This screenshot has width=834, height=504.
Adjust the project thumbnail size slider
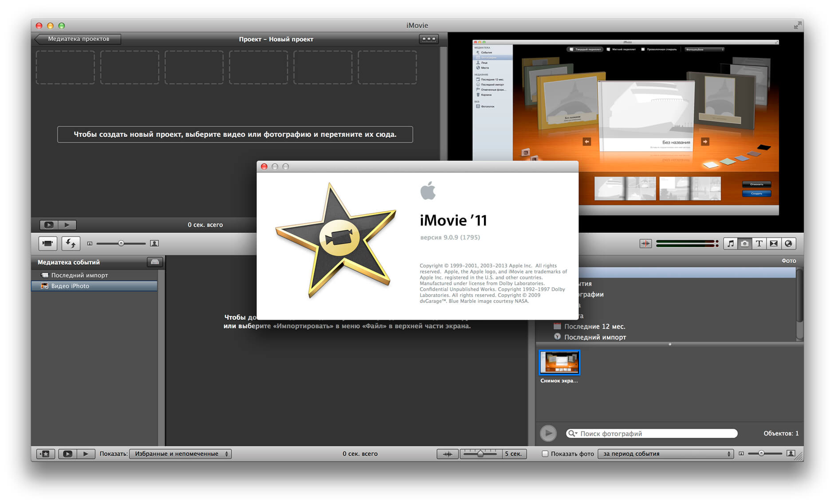(x=121, y=243)
